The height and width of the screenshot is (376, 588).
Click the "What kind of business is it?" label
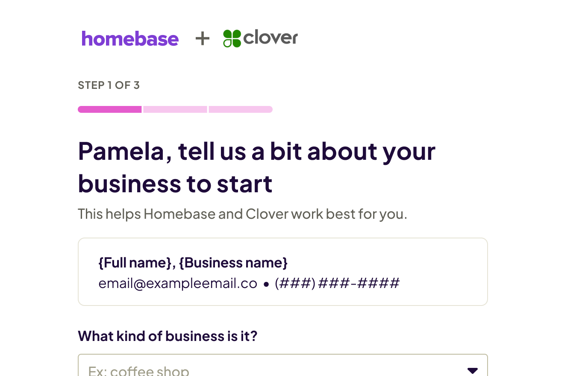[x=168, y=336]
